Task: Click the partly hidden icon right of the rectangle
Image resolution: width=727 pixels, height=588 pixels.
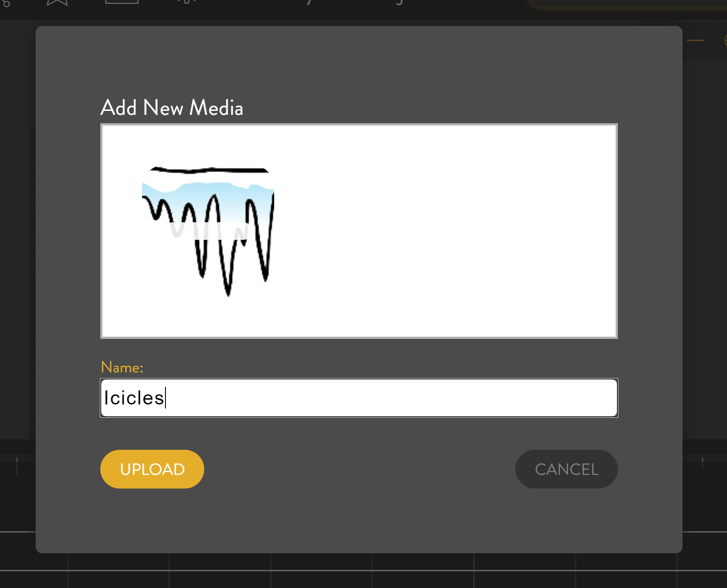Action: (x=187, y=2)
